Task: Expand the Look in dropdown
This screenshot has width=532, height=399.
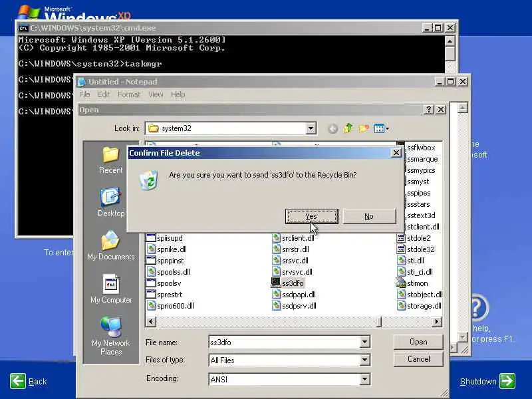Action: [x=311, y=128]
